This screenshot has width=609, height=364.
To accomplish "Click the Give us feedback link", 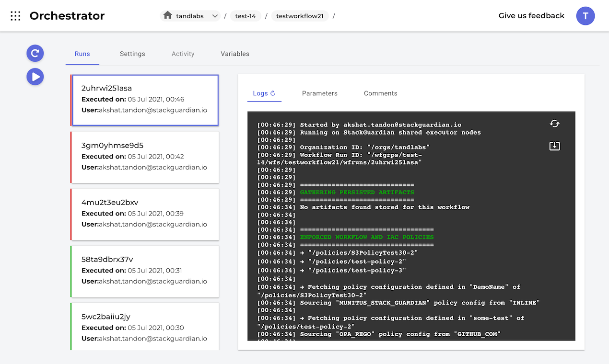I will tap(531, 16).
